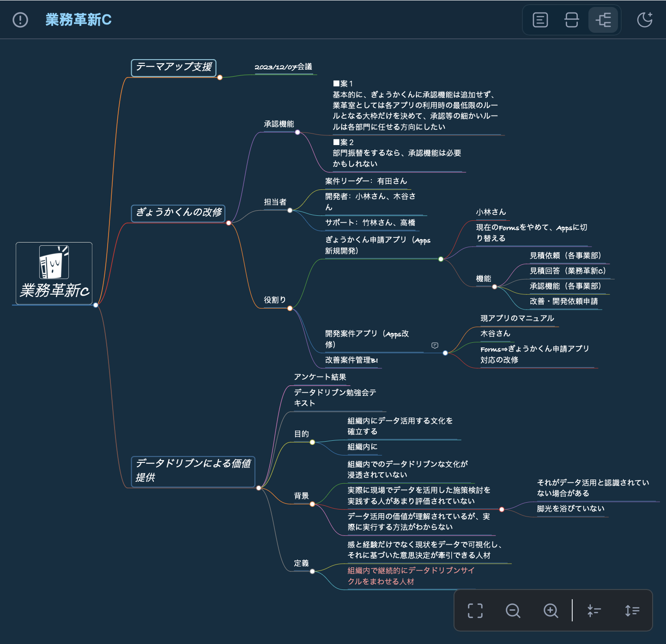Click the 2023/12/07会議 node

coord(283,67)
